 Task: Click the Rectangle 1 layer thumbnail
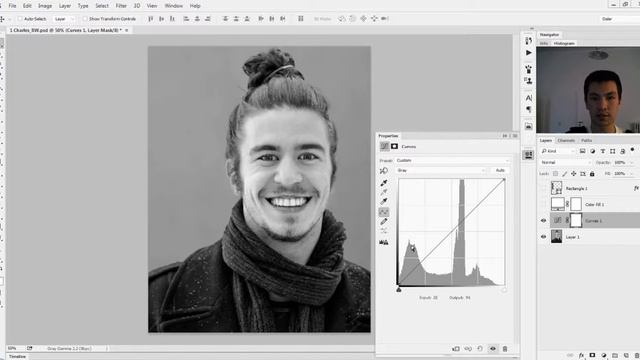click(556, 188)
